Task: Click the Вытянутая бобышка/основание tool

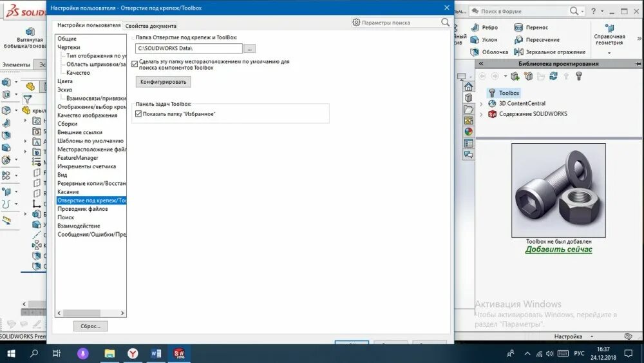Action: (25, 38)
